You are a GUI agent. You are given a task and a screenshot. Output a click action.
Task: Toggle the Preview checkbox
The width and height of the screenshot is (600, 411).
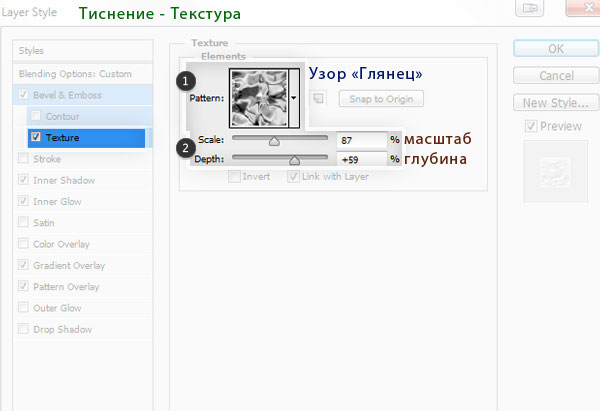(531, 126)
